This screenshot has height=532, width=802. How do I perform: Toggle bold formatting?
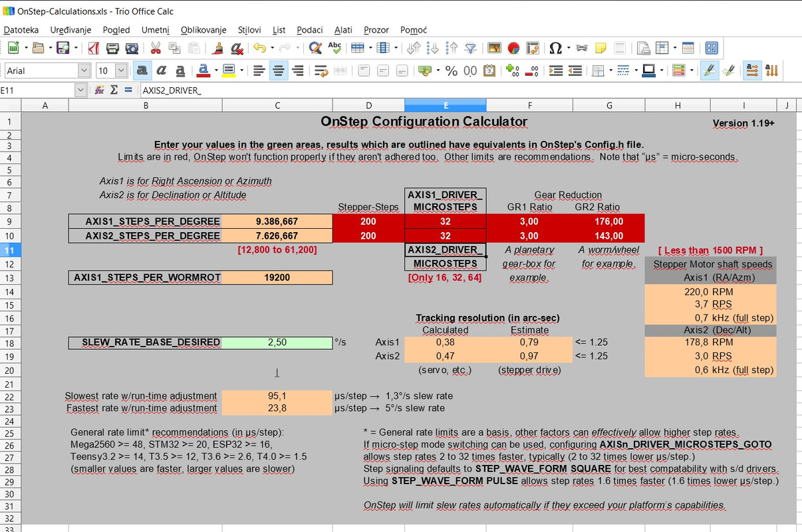coord(142,70)
